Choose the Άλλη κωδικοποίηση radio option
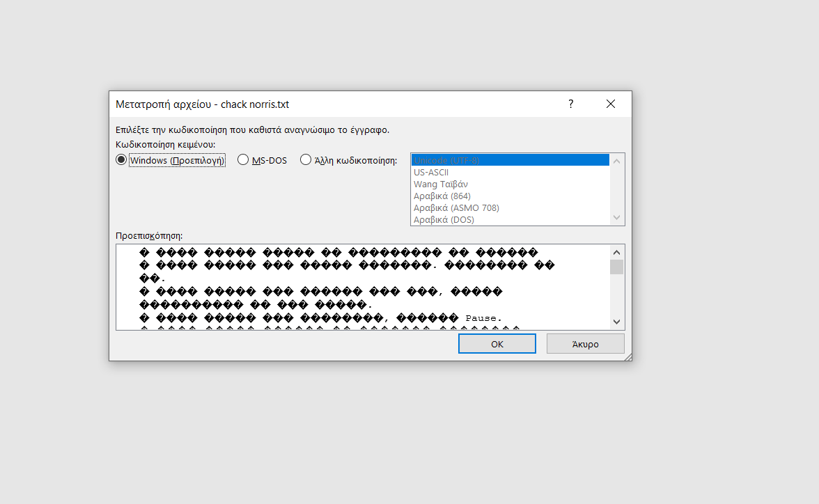 (306, 160)
